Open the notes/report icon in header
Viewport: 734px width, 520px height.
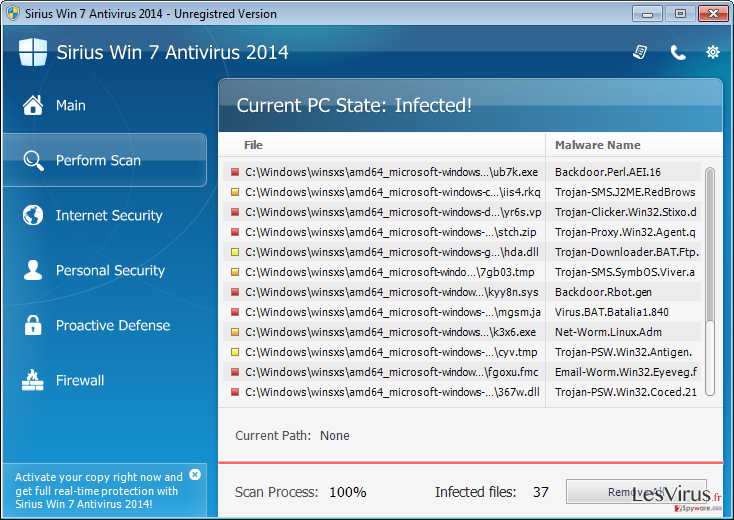click(640, 52)
